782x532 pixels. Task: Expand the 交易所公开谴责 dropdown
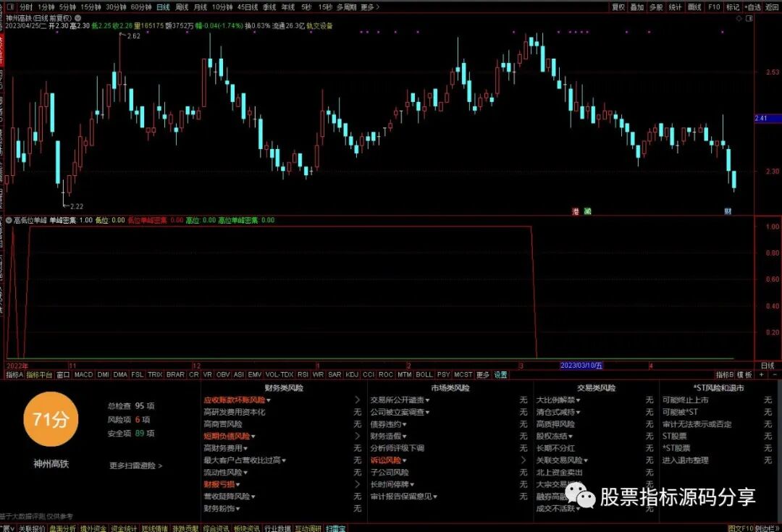tap(427, 400)
